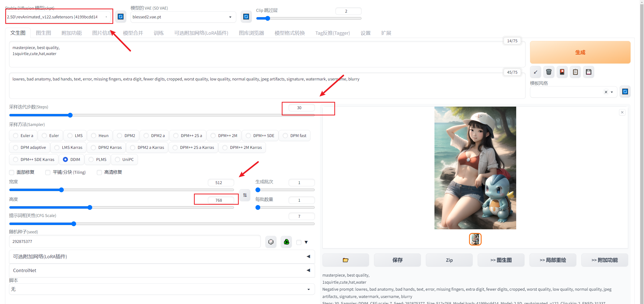Click the width value field showing 512

[221, 183]
